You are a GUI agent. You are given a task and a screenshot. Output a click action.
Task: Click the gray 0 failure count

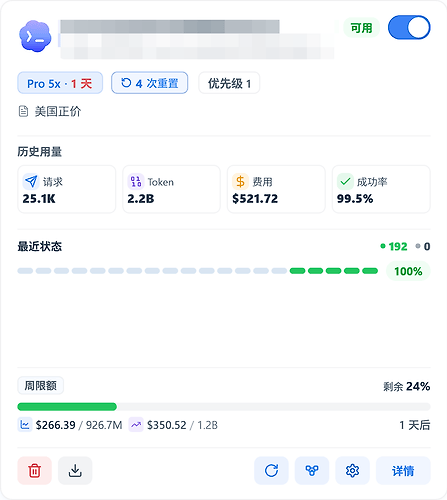[x=423, y=246]
